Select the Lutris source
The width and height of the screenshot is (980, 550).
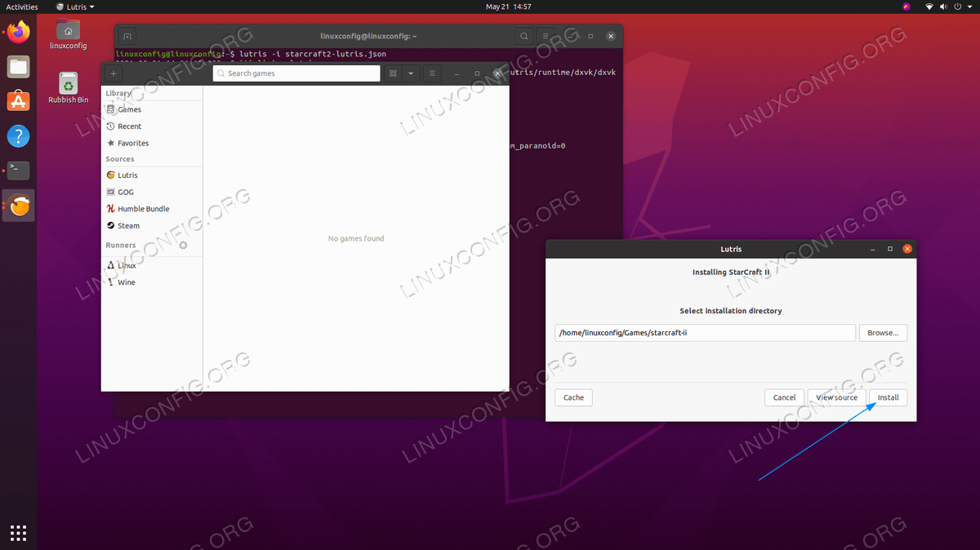(127, 175)
